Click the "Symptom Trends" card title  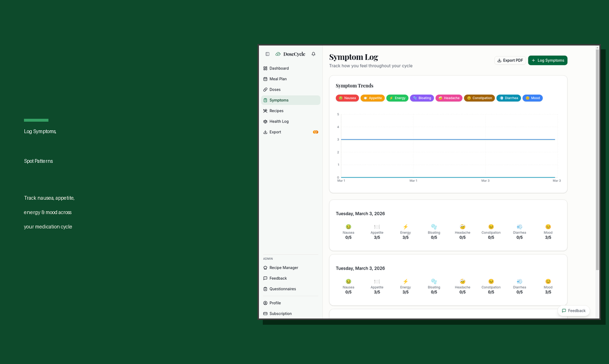pos(354,86)
